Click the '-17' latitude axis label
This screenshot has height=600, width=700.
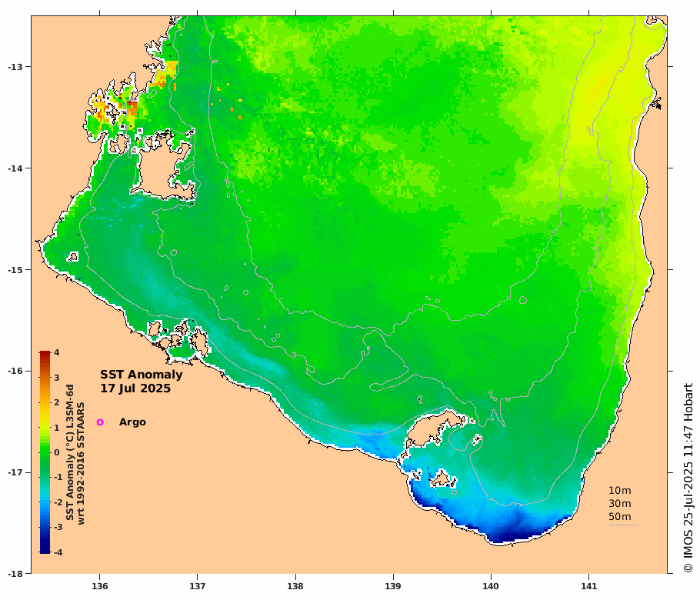click(15, 472)
